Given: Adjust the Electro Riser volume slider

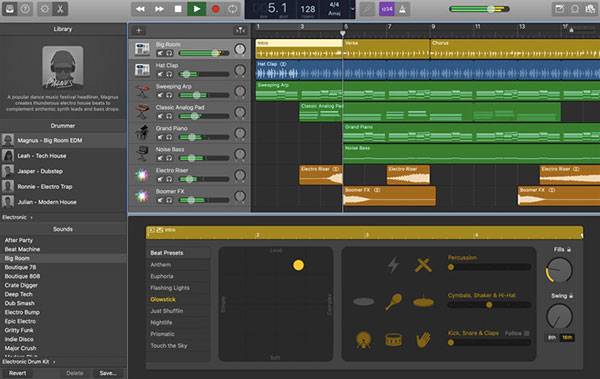Looking at the screenshot, I should point(204,179).
